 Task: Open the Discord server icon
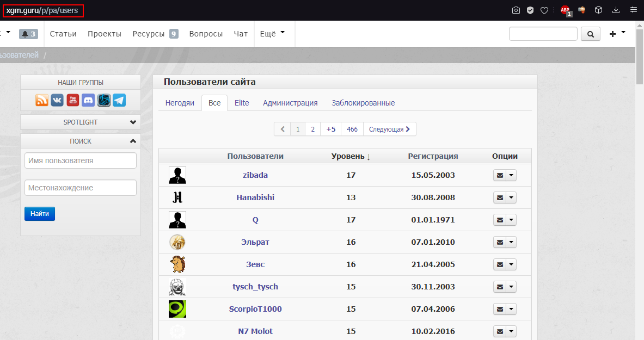(x=88, y=100)
